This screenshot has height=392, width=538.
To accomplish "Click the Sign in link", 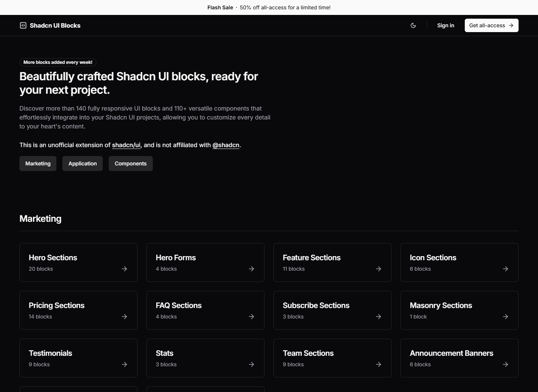I will pos(446,25).
